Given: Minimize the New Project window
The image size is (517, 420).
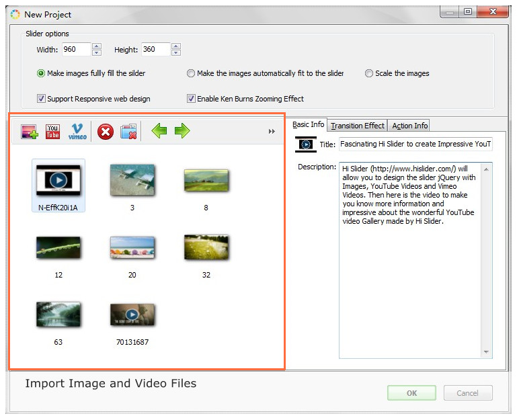Looking at the screenshot, I should pos(449,12).
